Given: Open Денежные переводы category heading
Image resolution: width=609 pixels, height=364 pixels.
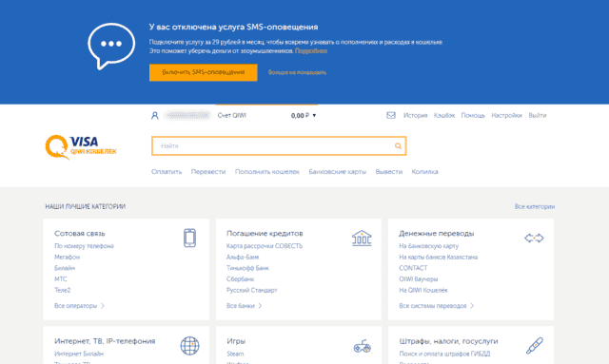Looking at the screenshot, I should (x=437, y=233).
